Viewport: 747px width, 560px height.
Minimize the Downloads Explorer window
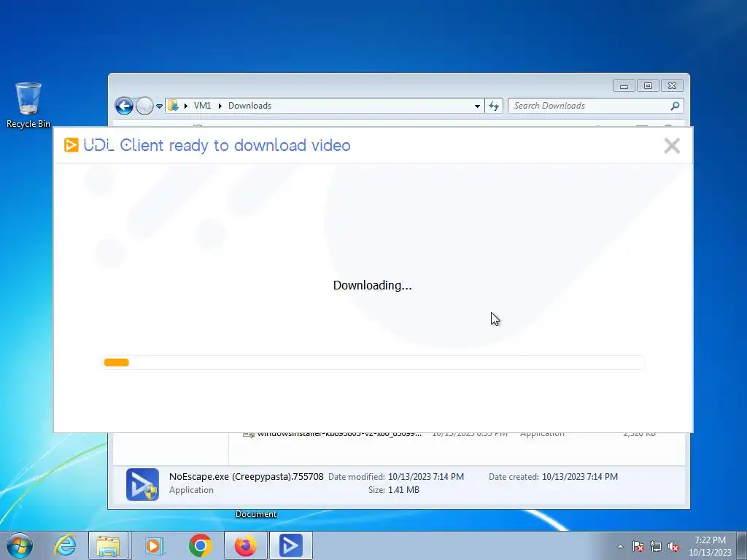624,86
